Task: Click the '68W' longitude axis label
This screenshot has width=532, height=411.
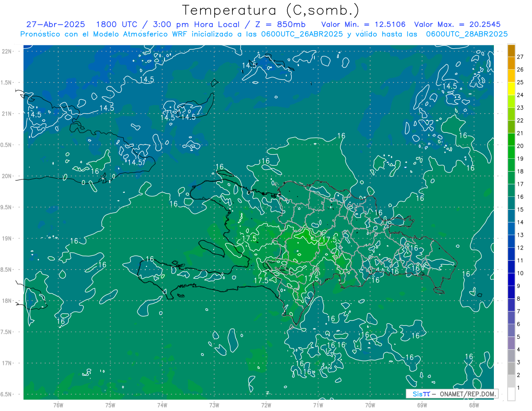Action: (x=474, y=405)
